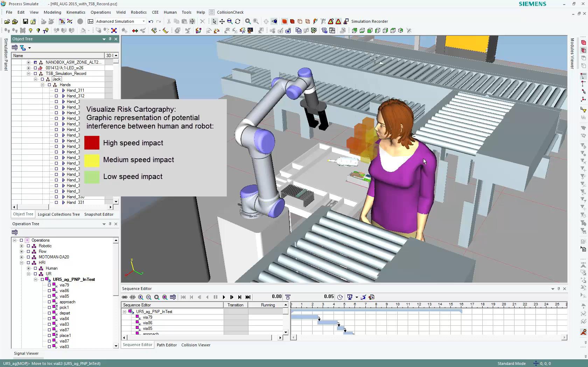Click the Save icon in toolbar
Screen dimensions: 588x367
coord(25,21)
